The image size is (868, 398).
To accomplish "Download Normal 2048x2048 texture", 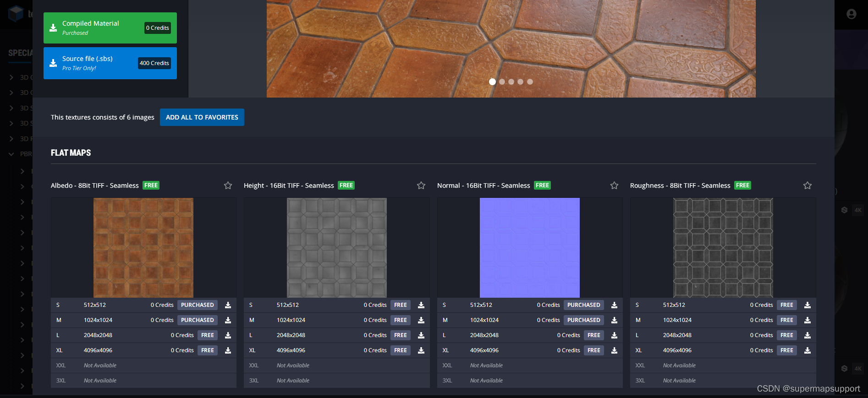I will pos(614,335).
